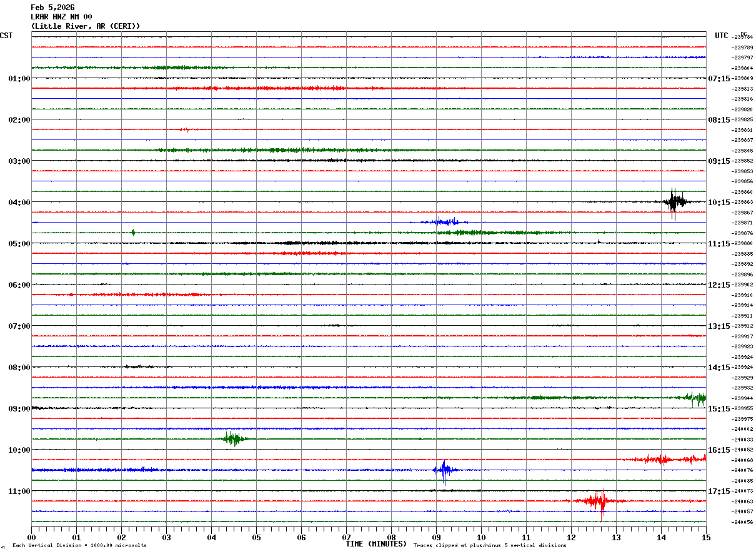Click the 09:15 UTC time label
Image resolution: width=756 pixels, height=554 pixels.
click(719, 161)
